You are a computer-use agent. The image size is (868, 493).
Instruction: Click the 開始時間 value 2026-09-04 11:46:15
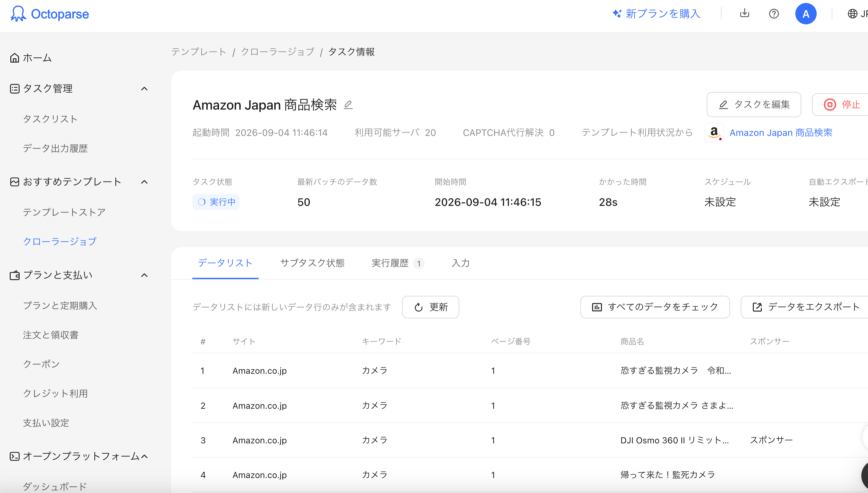pos(488,202)
